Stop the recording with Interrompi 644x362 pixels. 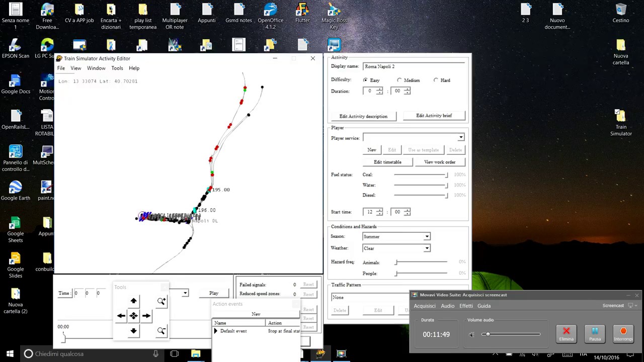pos(623,334)
